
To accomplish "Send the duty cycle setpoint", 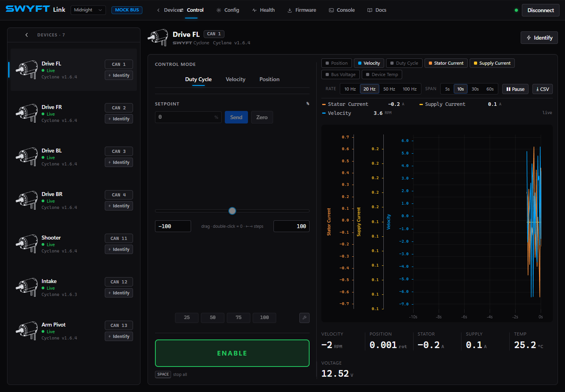I will [x=236, y=117].
